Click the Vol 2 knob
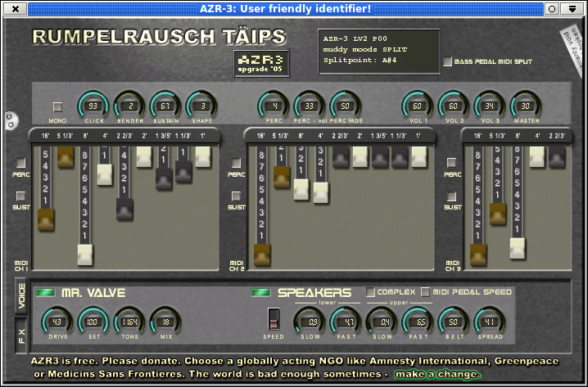The image size is (588, 387). 454,106
